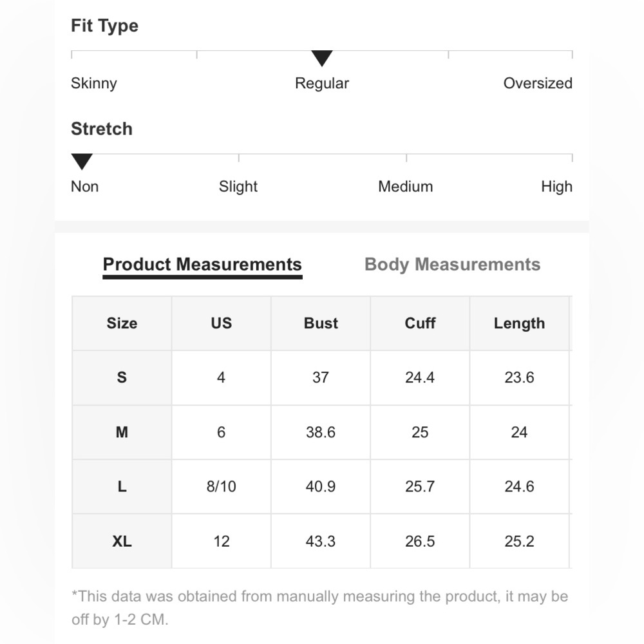Image resolution: width=644 pixels, height=644 pixels.
Task: Click the manual measuring disclaimer text
Action: (319, 608)
